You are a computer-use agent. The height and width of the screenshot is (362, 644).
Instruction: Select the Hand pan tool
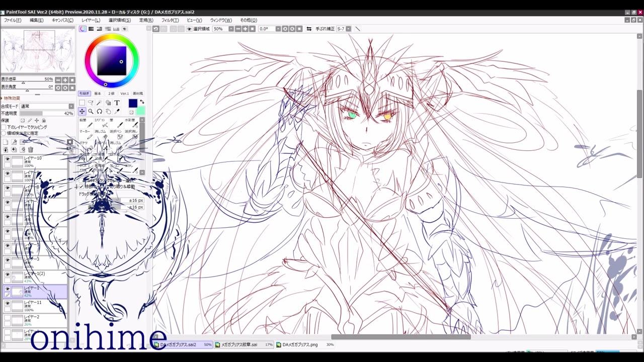click(108, 112)
